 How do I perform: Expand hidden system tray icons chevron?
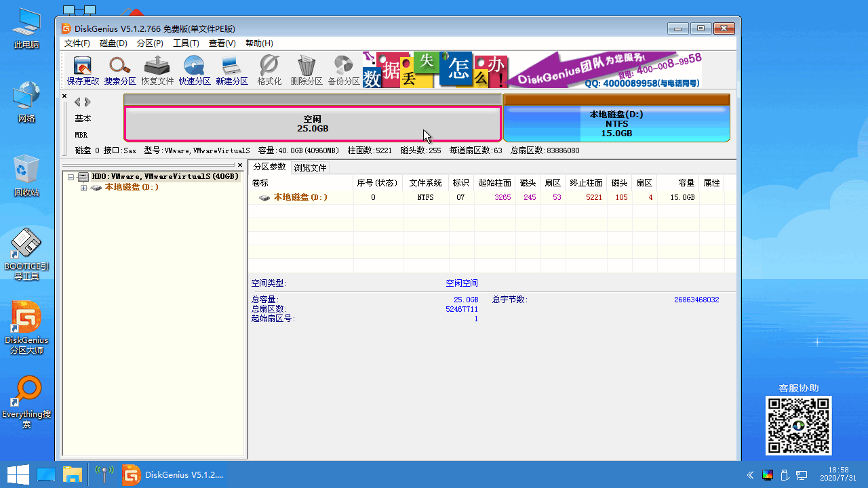point(750,474)
